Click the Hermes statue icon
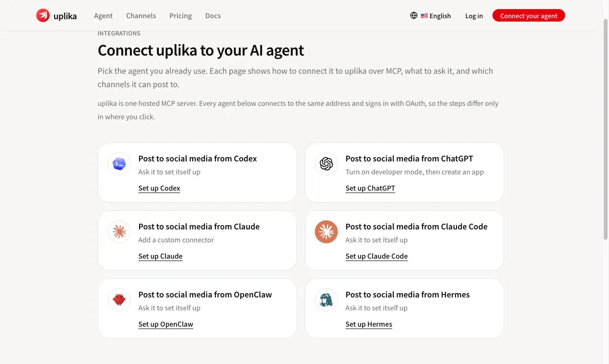This screenshot has width=609, height=364. point(326,300)
